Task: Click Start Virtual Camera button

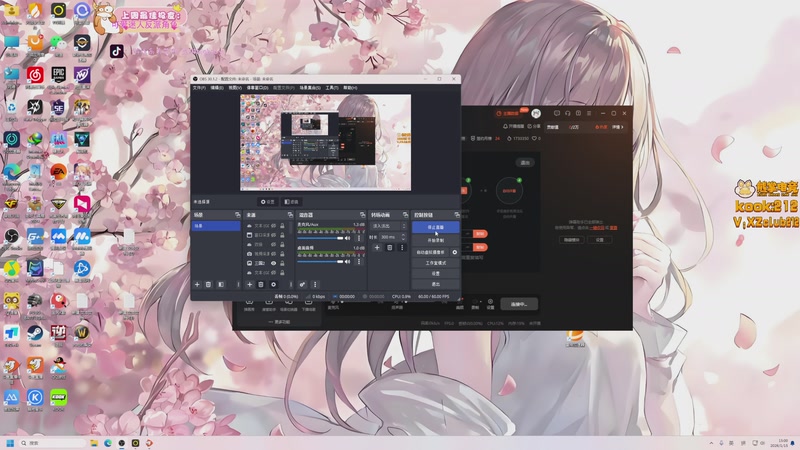Action: click(430, 252)
